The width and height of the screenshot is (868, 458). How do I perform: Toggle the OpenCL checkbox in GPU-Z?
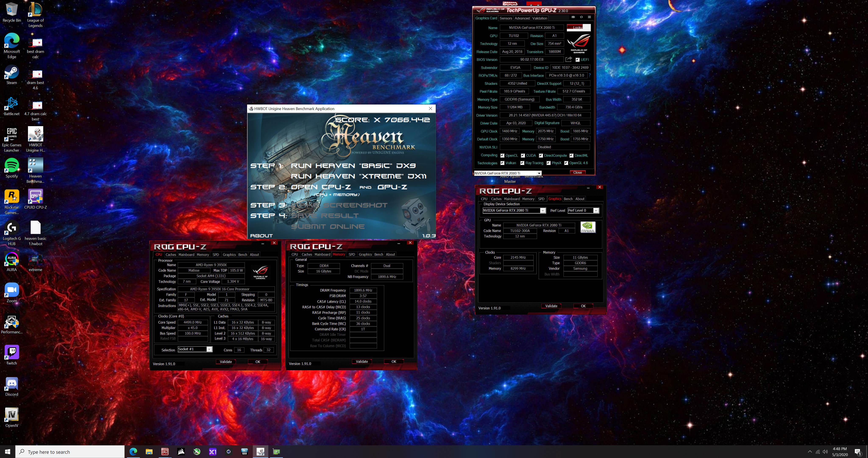coord(502,155)
